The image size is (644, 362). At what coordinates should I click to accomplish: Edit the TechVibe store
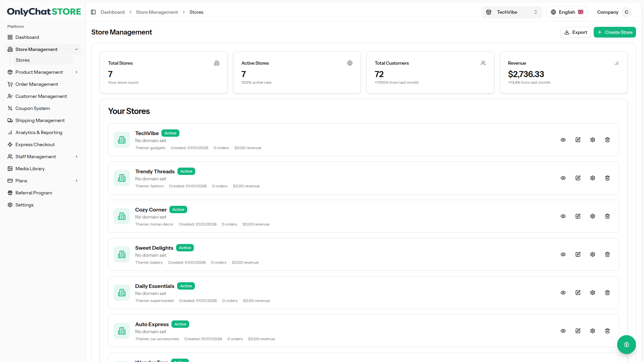click(x=578, y=140)
